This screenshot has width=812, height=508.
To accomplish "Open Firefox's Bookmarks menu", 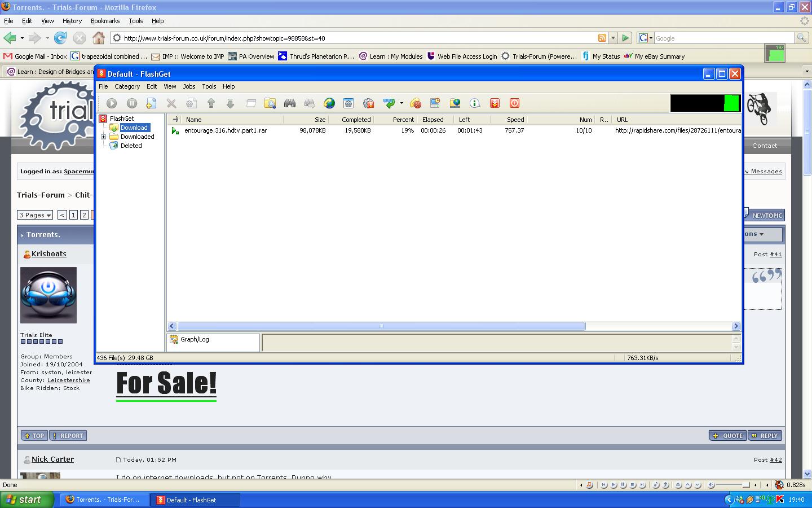I will point(105,21).
